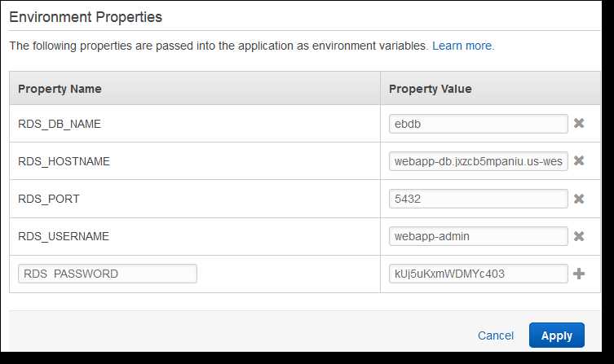Click the password value field kUj5uKxmWDMYc403
Screen dimensions: 614x364
pos(479,274)
